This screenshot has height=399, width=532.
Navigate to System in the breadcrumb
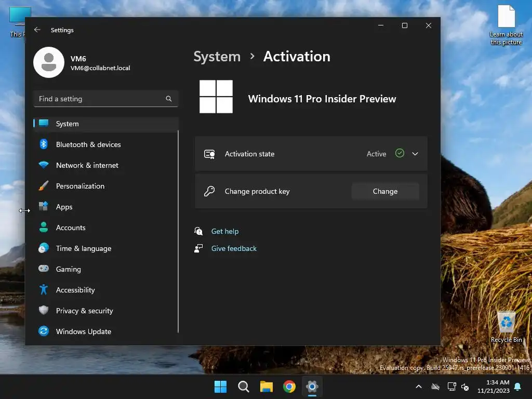(x=217, y=56)
